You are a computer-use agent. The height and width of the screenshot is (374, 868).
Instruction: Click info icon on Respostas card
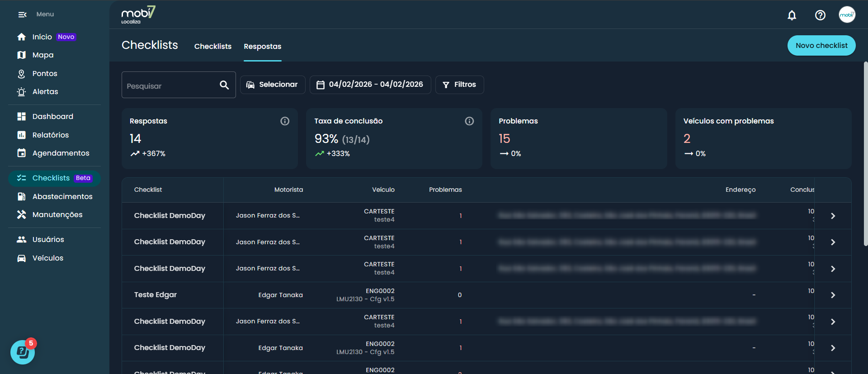pos(285,121)
